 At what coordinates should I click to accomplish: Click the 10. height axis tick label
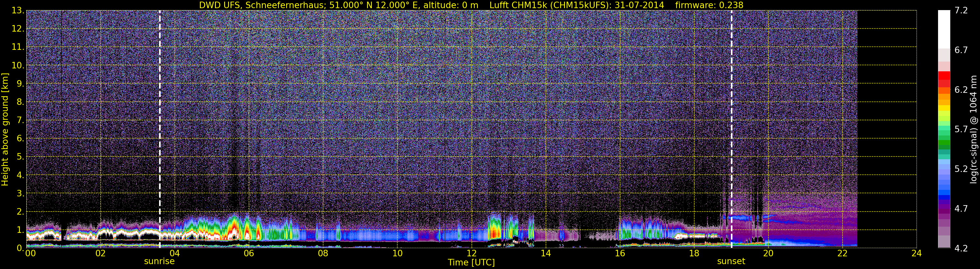[x=18, y=65]
